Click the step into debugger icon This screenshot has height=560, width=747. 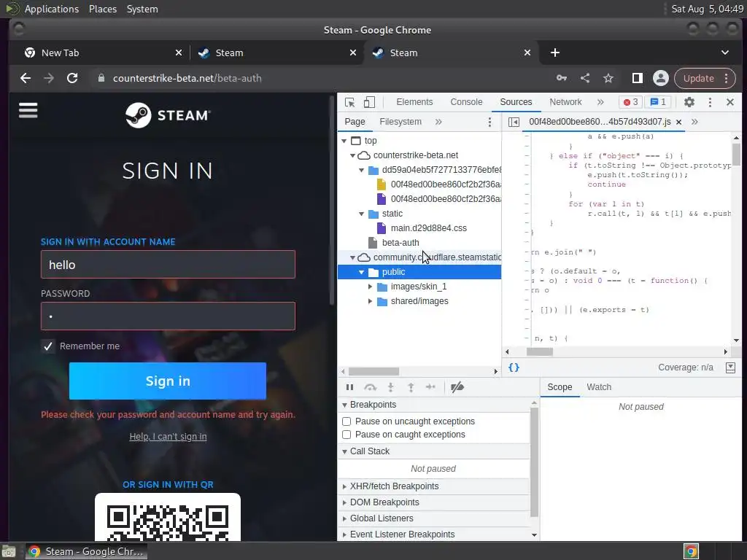click(391, 387)
